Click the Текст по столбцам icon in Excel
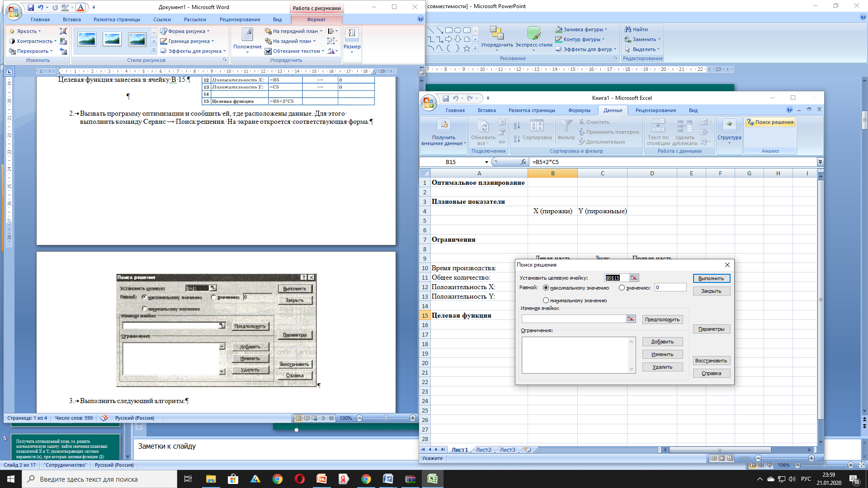This screenshot has height=488, width=868. click(658, 126)
